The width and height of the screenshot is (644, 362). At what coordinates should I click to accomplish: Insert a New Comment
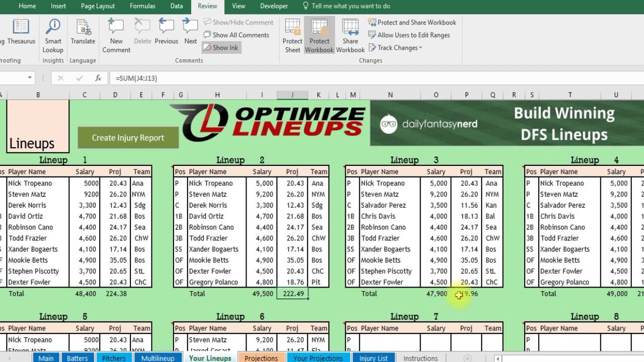click(x=116, y=34)
